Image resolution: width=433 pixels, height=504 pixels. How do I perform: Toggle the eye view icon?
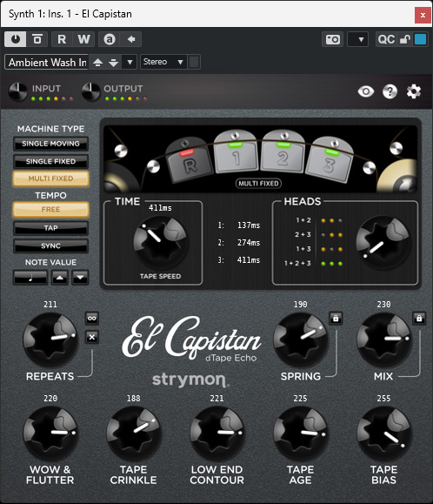point(365,91)
